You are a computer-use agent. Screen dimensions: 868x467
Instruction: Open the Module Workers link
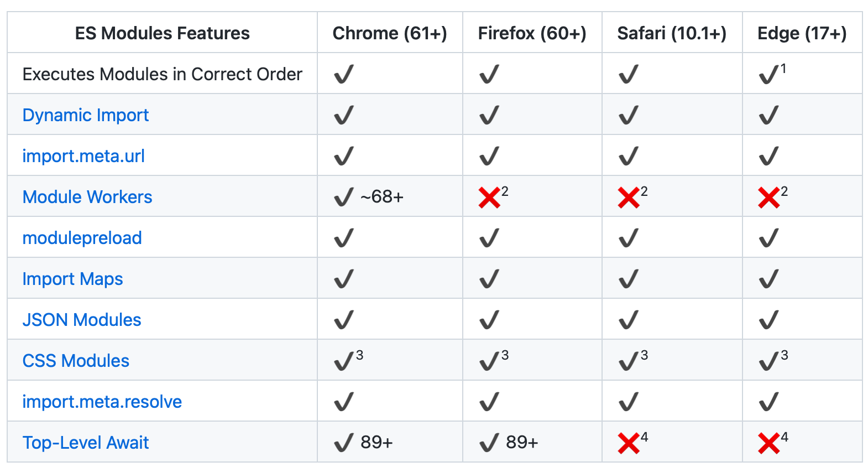[x=87, y=197]
